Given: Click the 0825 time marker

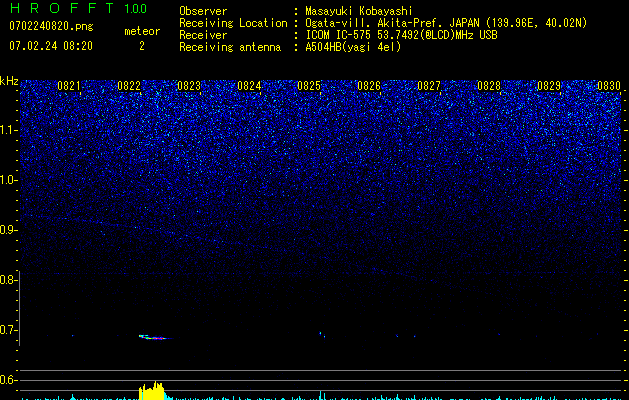Looking at the screenshot, I should (x=309, y=86).
